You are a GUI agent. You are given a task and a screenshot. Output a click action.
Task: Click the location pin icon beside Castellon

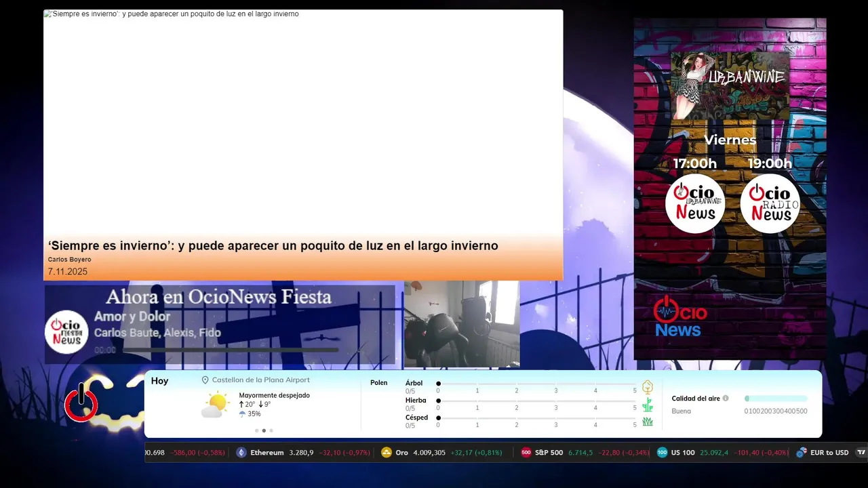(205, 380)
